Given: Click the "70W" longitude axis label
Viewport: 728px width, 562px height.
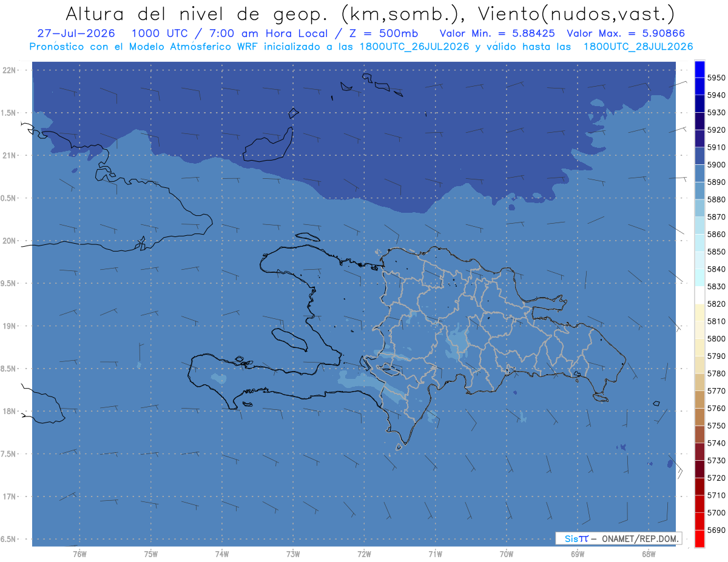Looking at the screenshot, I should click(x=507, y=554).
